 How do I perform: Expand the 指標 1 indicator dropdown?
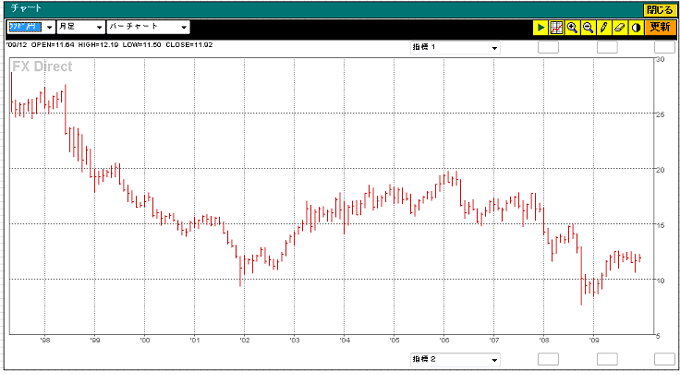pos(455,47)
